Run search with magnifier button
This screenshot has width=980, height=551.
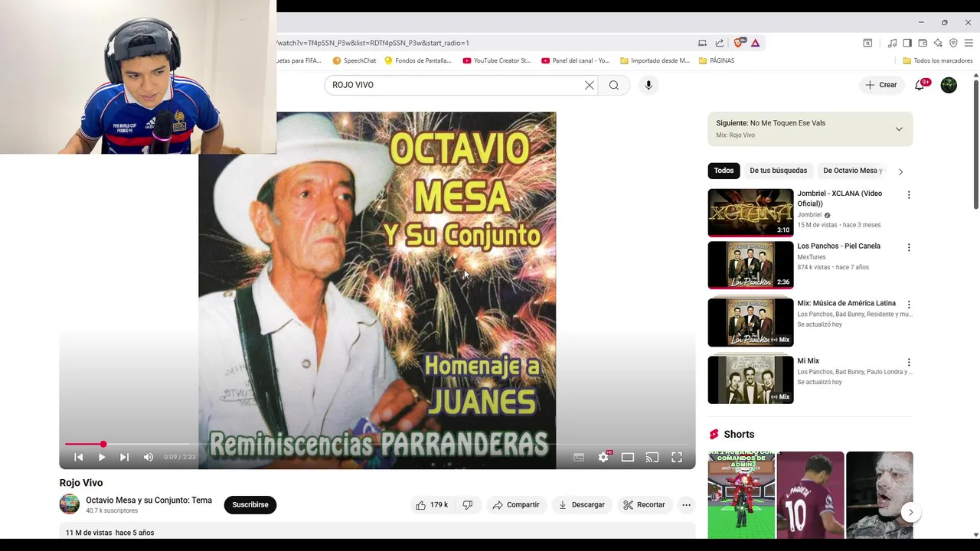point(614,85)
